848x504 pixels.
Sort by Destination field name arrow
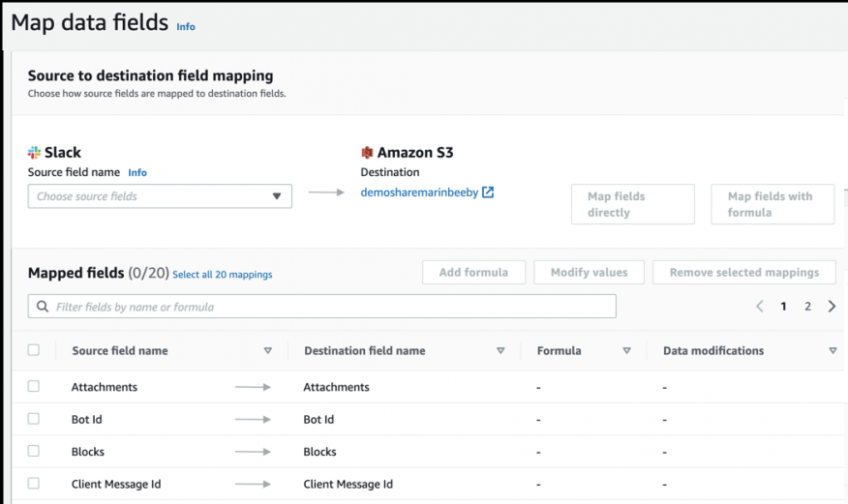[x=500, y=351]
